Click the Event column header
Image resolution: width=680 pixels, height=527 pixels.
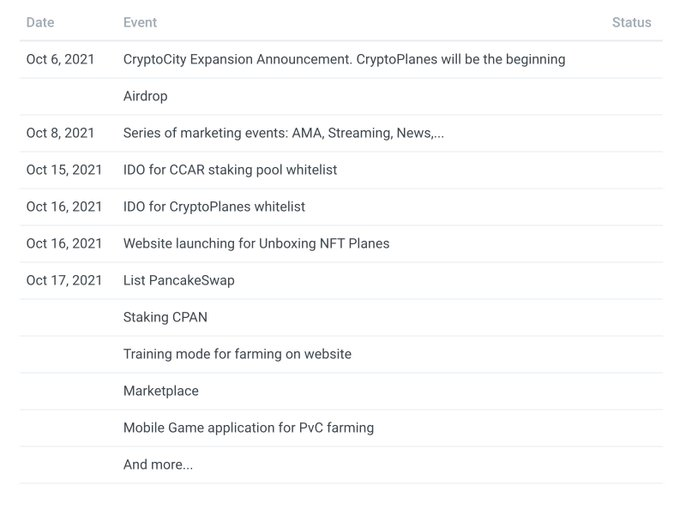[x=140, y=22]
